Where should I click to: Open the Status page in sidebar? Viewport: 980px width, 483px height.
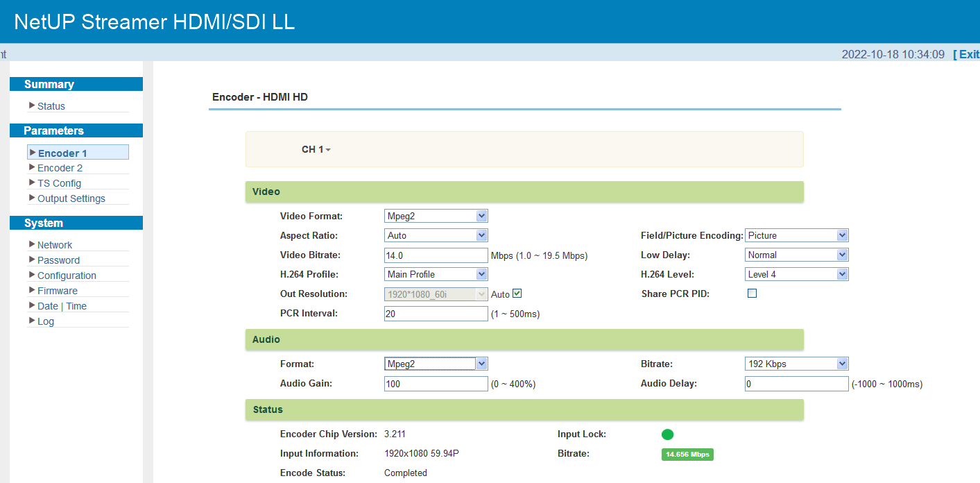pyautogui.click(x=51, y=106)
